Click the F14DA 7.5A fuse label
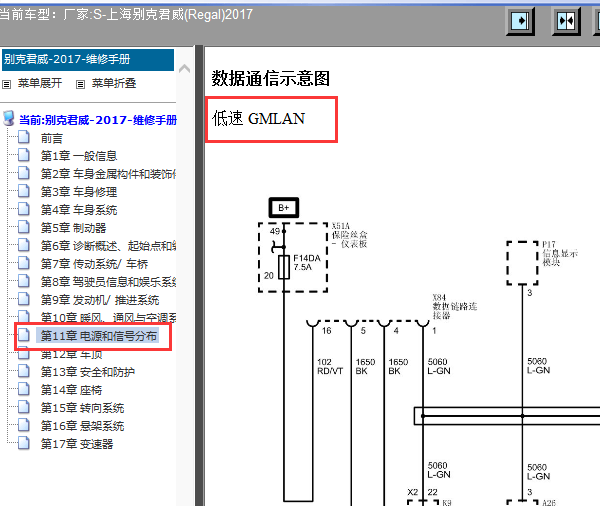The width and height of the screenshot is (600, 506). [x=307, y=263]
